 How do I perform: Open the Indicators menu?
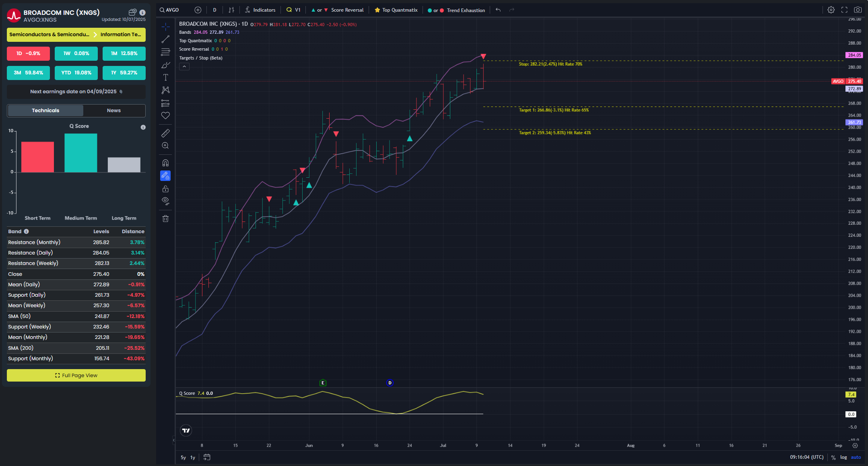point(260,10)
